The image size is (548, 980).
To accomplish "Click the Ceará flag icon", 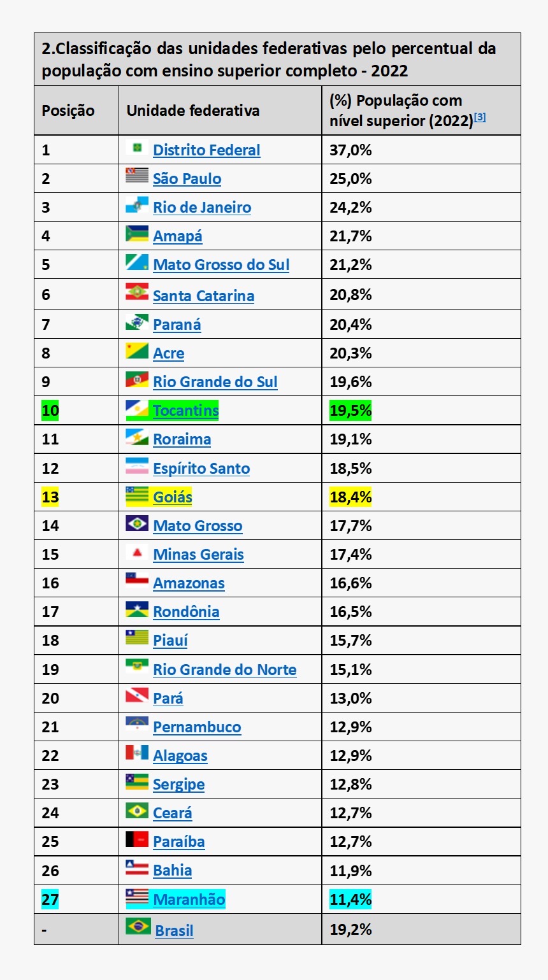I will pos(137,811).
